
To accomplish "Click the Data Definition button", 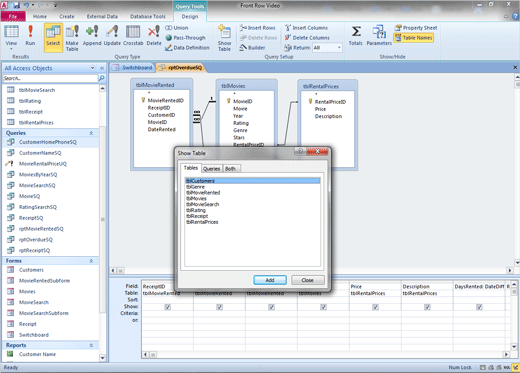I will click(x=187, y=48).
